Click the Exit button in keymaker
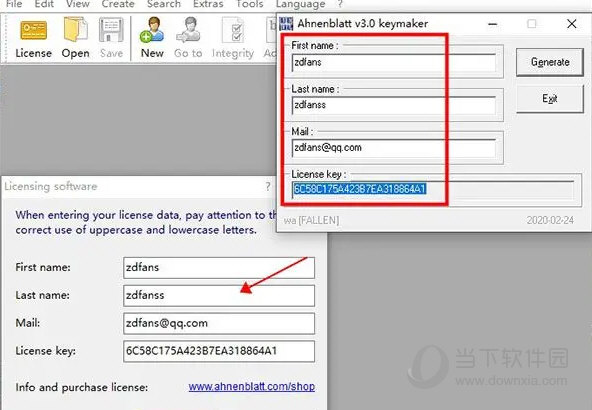Viewport: 592px width, 410px height. pos(550,99)
